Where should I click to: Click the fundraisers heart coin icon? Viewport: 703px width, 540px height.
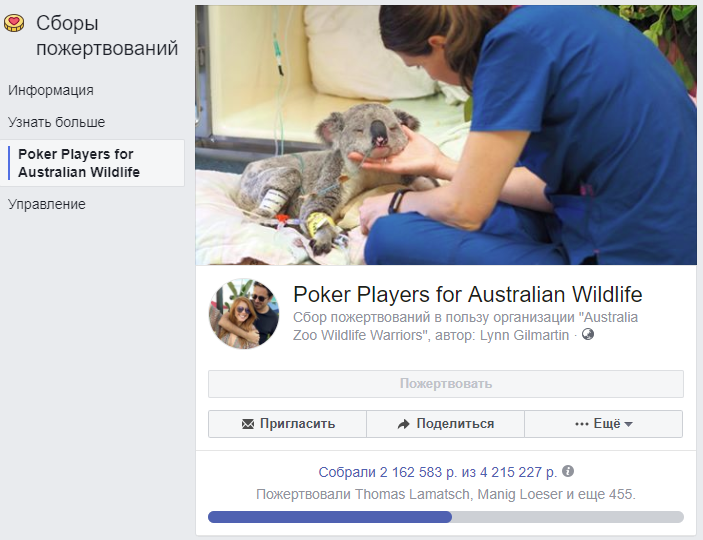[14, 23]
